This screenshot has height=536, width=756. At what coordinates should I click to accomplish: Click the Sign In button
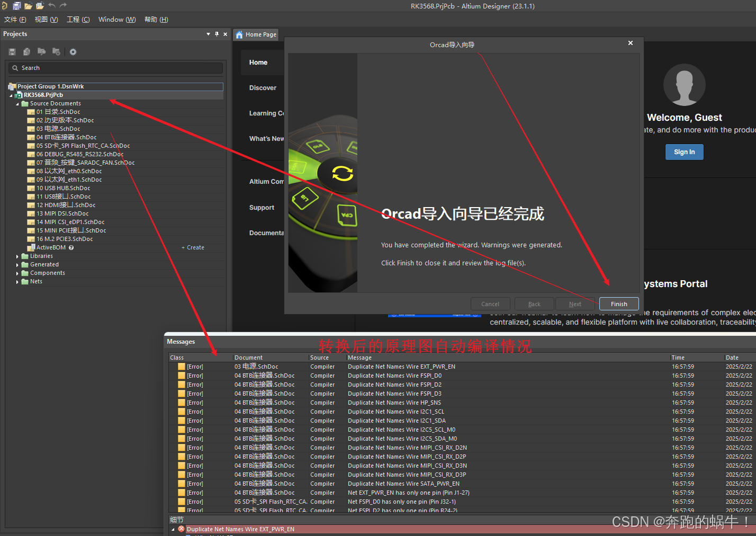[x=684, y=152]
